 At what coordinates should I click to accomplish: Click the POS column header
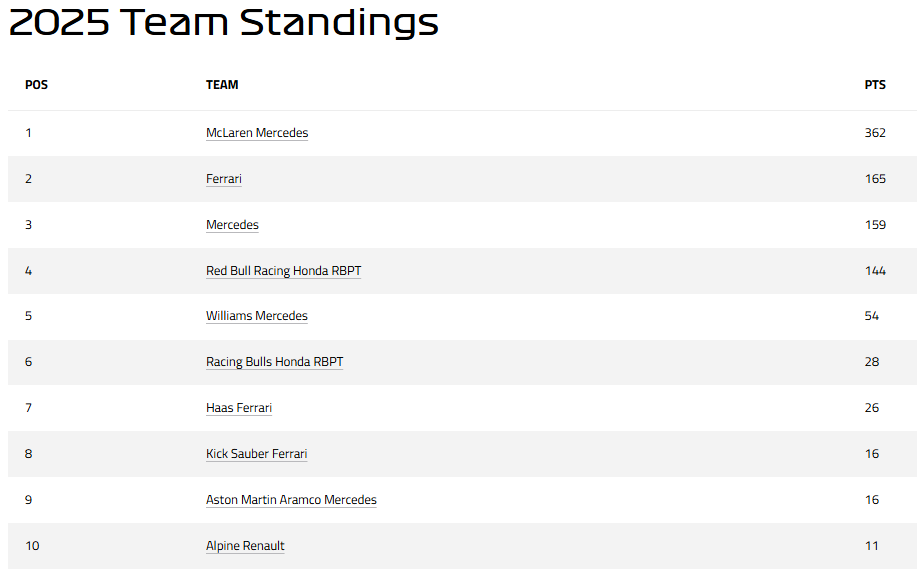[36, 85]
